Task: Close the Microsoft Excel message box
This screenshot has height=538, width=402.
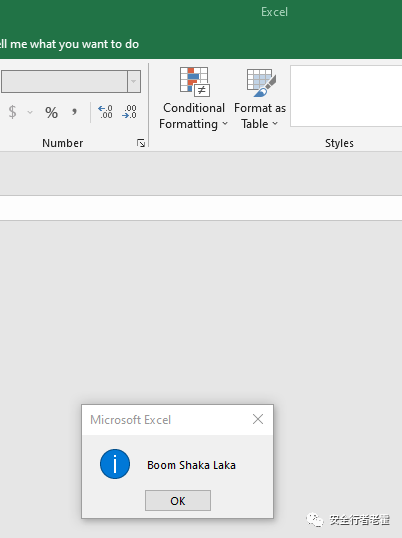Action: click(x=258, y=419)
